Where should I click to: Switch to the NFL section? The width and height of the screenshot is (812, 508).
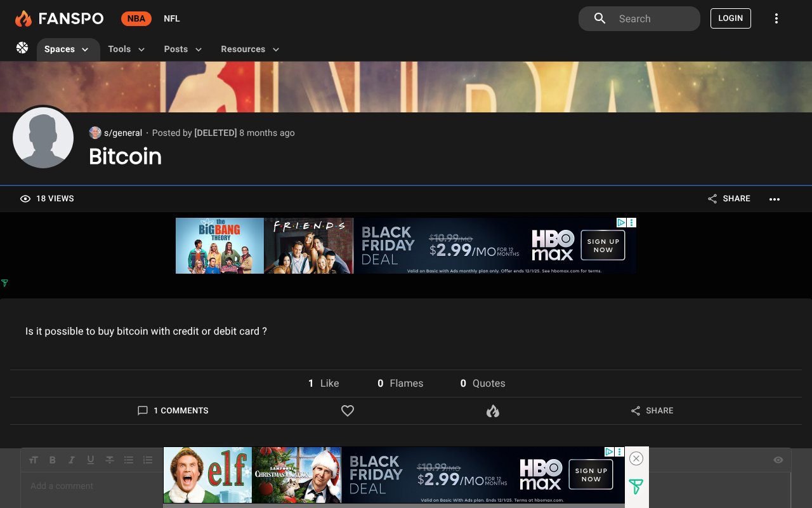point(171,18)
